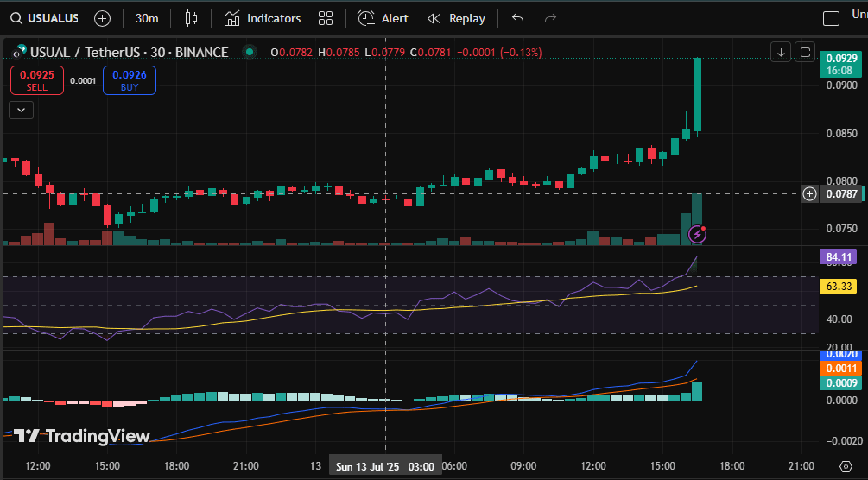The width and height of the screenshot is (868, 480).
Task: Start bar Replay mode
Action: 457,18
